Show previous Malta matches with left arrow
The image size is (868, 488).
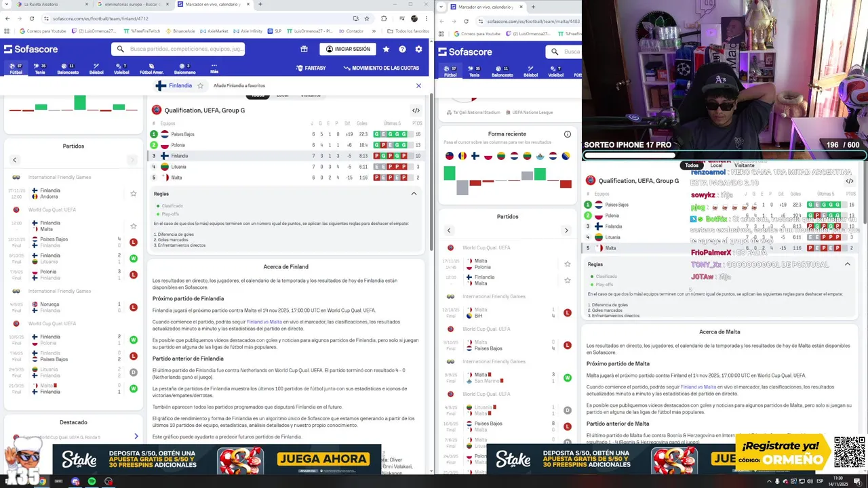(x=448, y=230)
